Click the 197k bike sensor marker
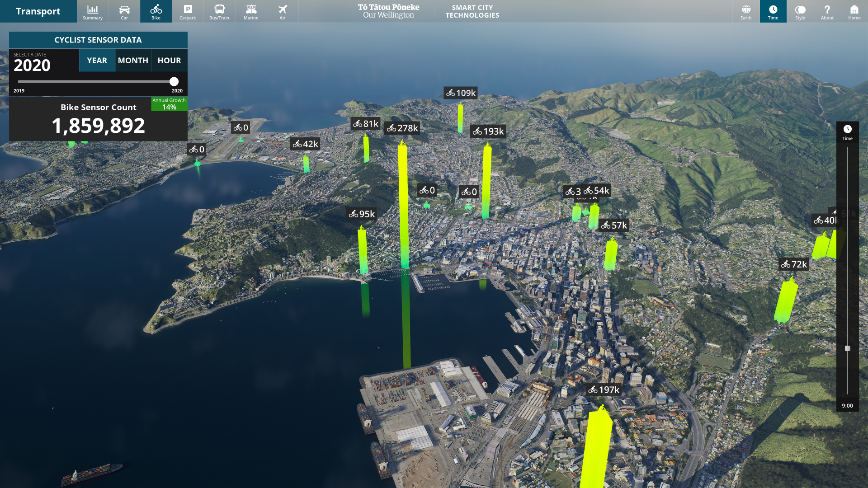This screenshot has width=868, height=488. (x=604, y=390)
